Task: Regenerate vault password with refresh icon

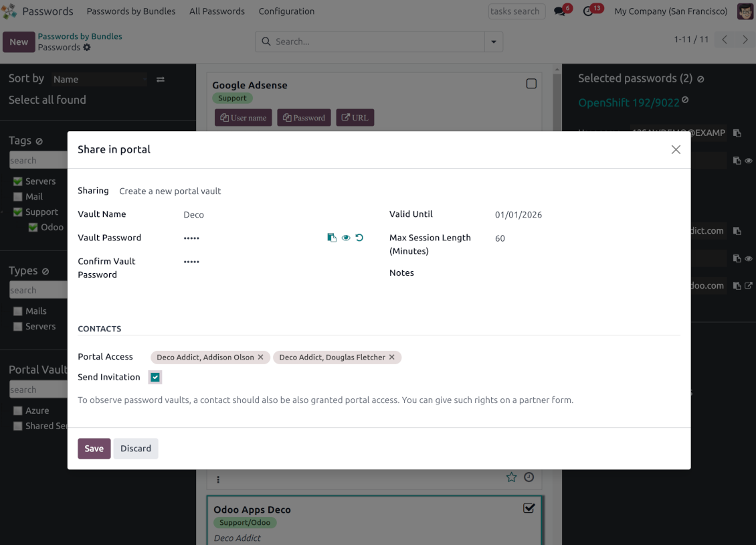Action: point(359,237)
